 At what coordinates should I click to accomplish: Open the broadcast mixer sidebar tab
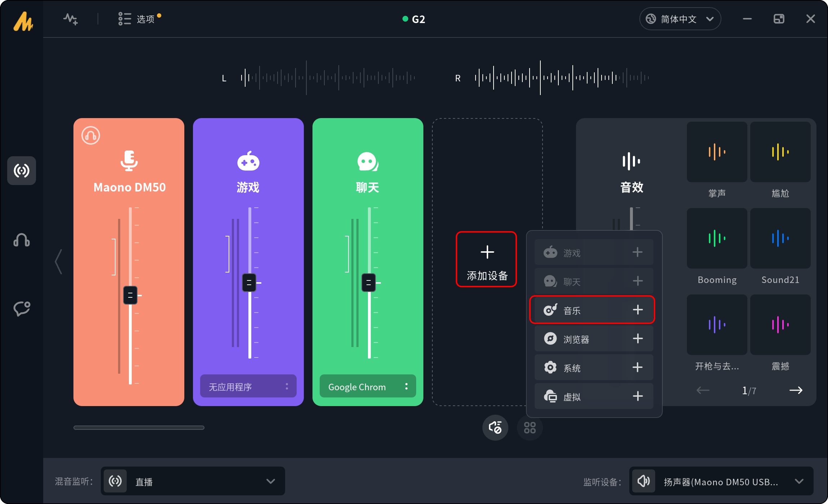pyautogui.click(x=22, y=171)
